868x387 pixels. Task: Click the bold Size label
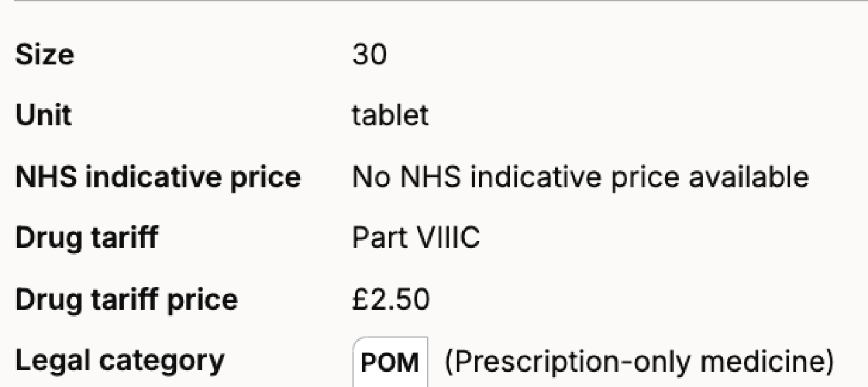coord(45,55)
